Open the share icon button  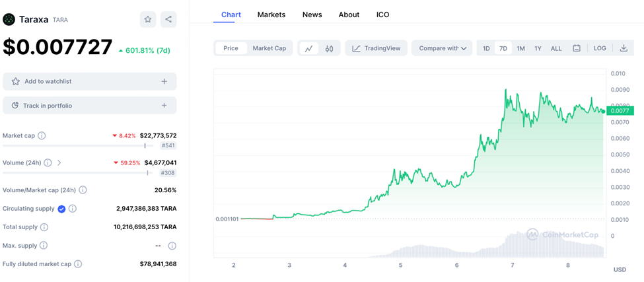(x=168, y=19)
